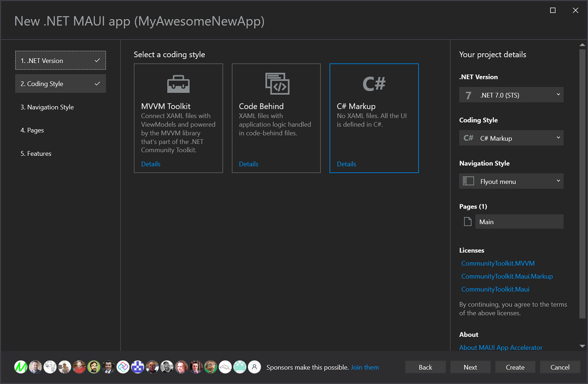Go to step 2 Coding Style
The height and width of the screenshot is (384, 588).
point(60,83)
